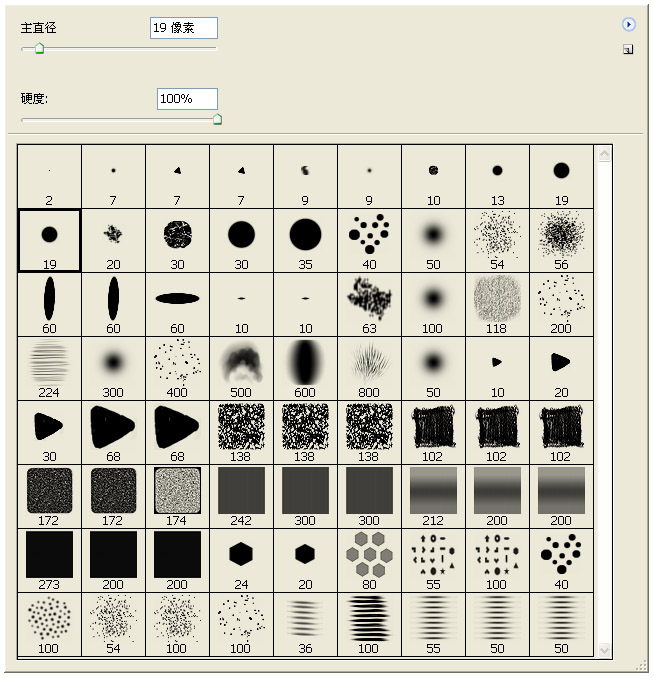Image resolution: width=654 pixels, height=678 pixels.
Task: Select the horizontal ellipse 60 brush
Action: (x=177, y=304)
